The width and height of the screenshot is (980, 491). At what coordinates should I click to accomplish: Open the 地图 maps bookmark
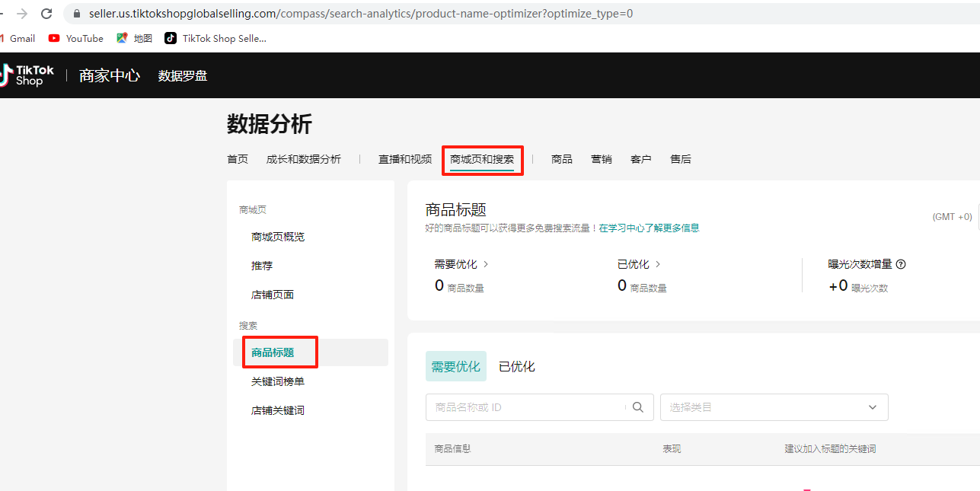[x=135, y=38]
